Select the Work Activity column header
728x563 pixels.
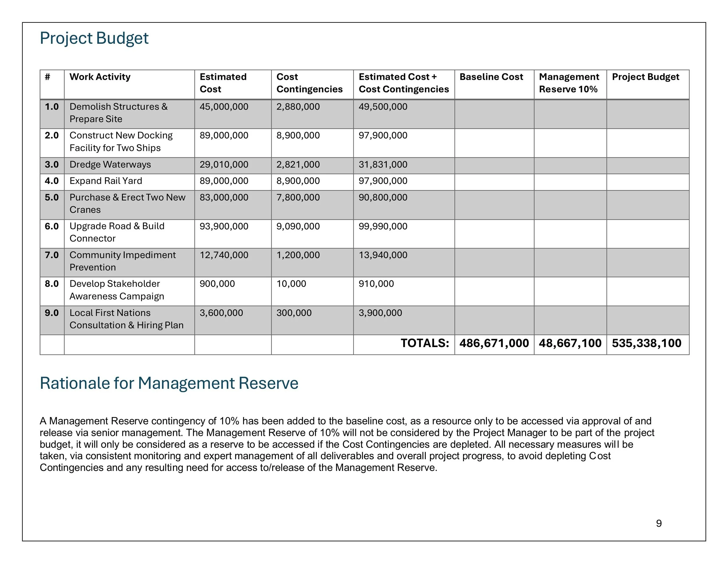pos(100,77)
